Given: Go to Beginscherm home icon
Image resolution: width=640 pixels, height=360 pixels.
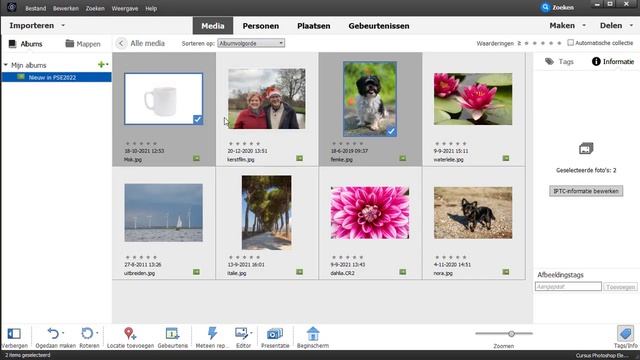Looking at the screenshot, I should (x=313, y=333).
